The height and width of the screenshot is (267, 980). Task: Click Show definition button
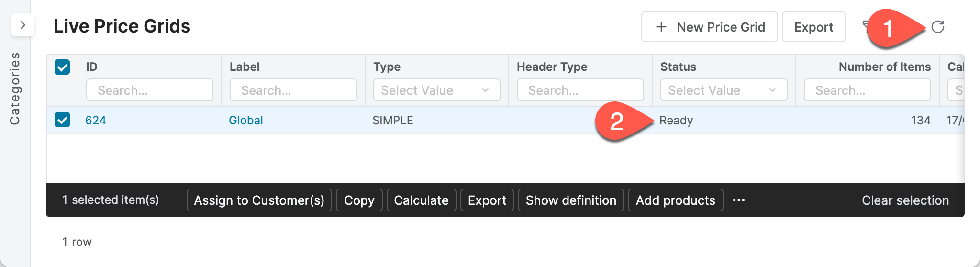[570, 200]
